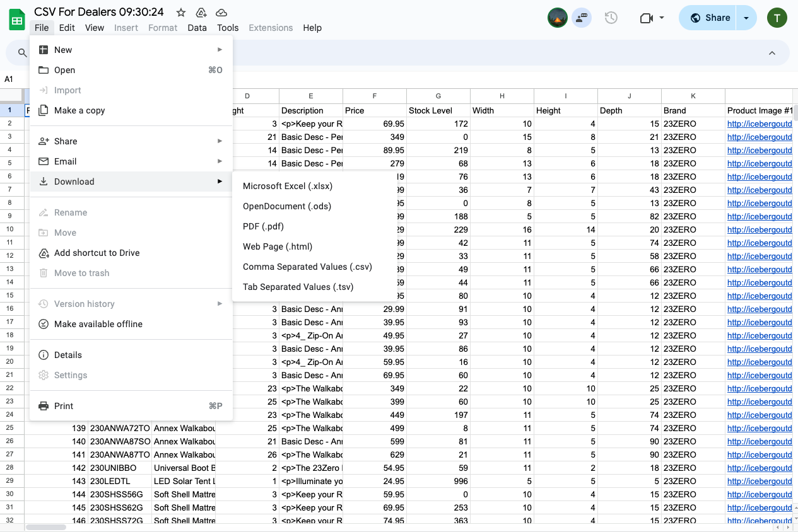The image size is (798, 532).
Task: Collapse the toolbar with chevron up
Action: [x=772, y=53]
